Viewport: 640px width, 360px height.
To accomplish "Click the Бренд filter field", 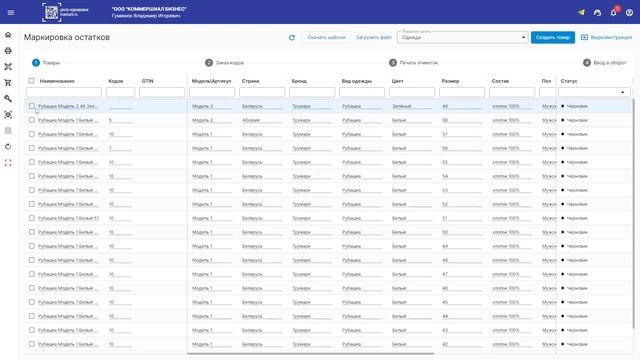I will (x=312, y=92).
